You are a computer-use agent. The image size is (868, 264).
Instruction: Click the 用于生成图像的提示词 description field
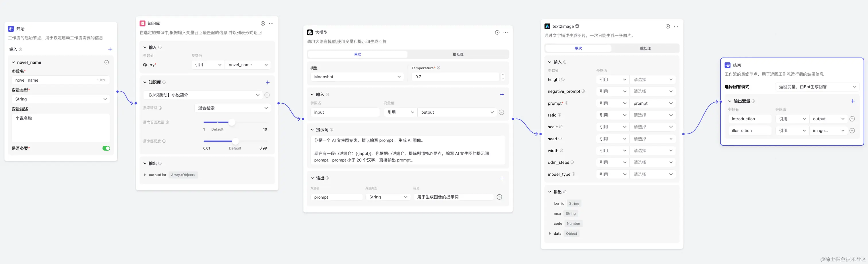[454, 197]
